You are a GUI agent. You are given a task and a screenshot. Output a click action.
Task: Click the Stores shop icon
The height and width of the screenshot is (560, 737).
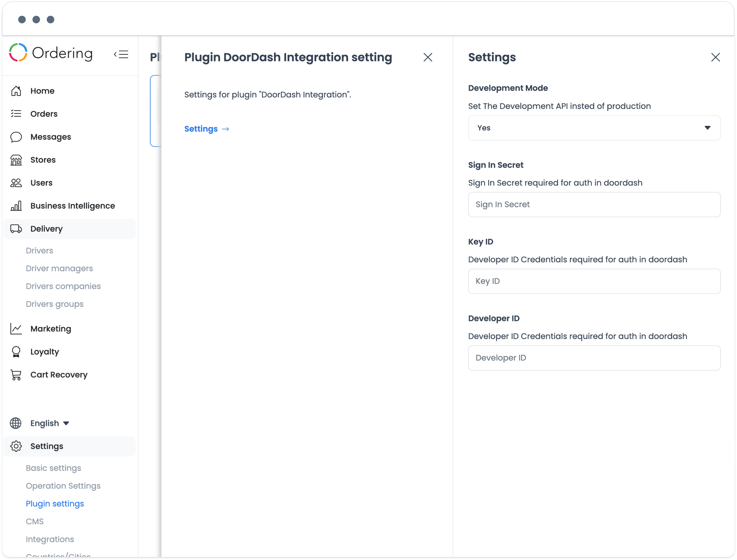(x=16, y=160)
